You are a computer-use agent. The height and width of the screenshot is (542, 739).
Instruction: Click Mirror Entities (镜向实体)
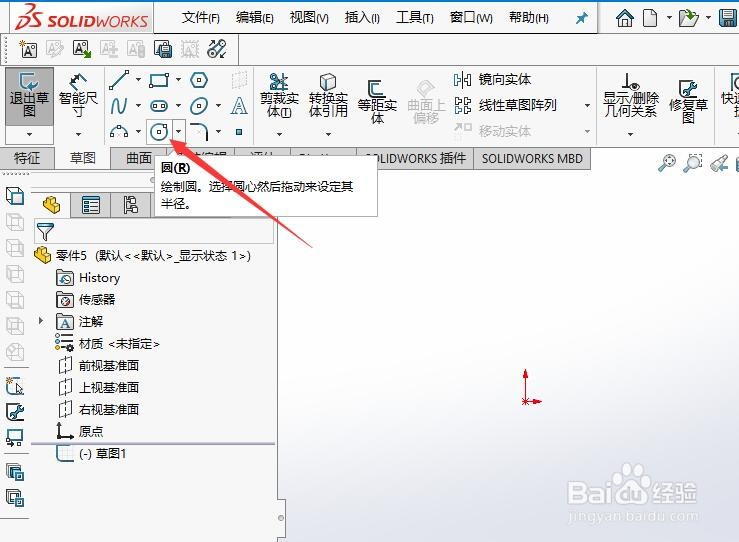pos(493,80)
